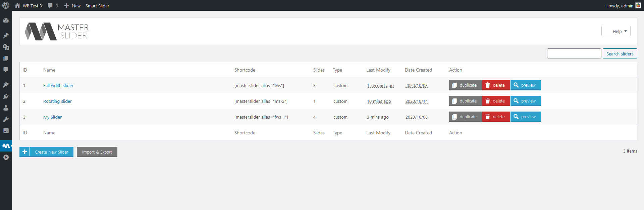Select shortcode [masterslider alias="fws"]
The height and width of the screenshot is (210, 644).
pyautogui.click(x=259, y=85)
